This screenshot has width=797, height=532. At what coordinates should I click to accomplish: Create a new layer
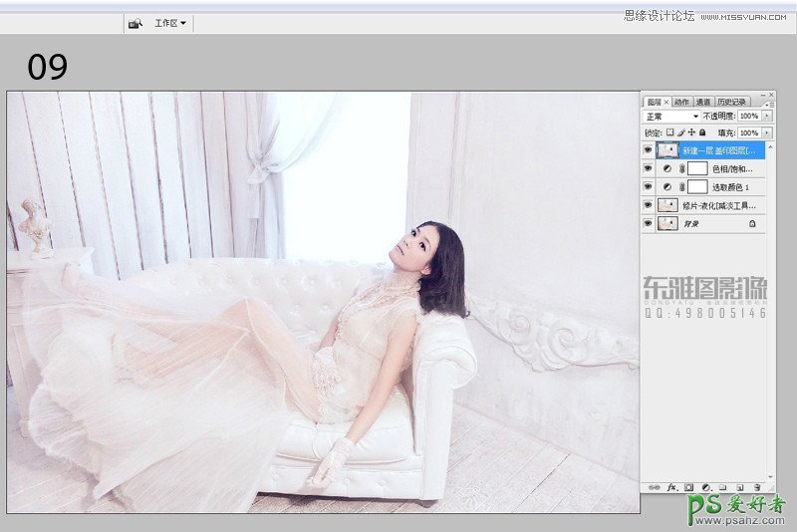pos(739,487)
